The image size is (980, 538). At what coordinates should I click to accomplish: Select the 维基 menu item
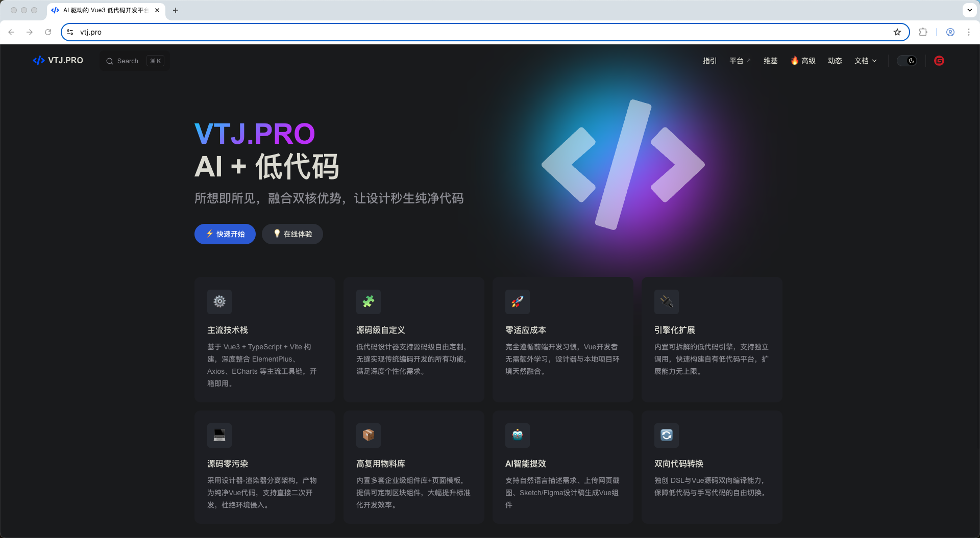coord(770,61)
